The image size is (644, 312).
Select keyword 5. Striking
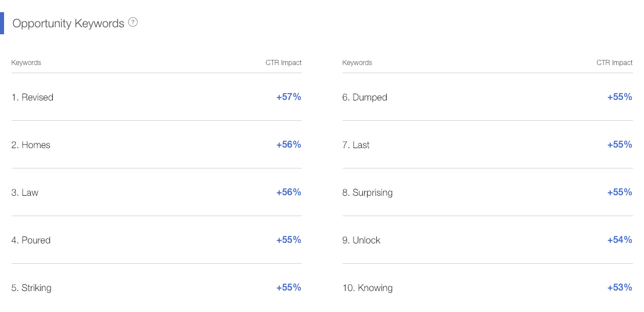coord(31,288)
